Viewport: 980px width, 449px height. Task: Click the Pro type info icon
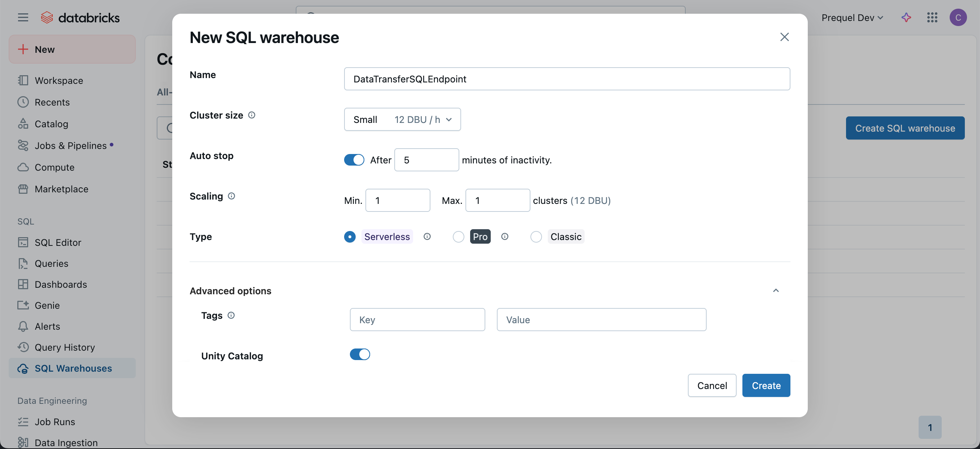pyautogui.click(x=504, y=236)
